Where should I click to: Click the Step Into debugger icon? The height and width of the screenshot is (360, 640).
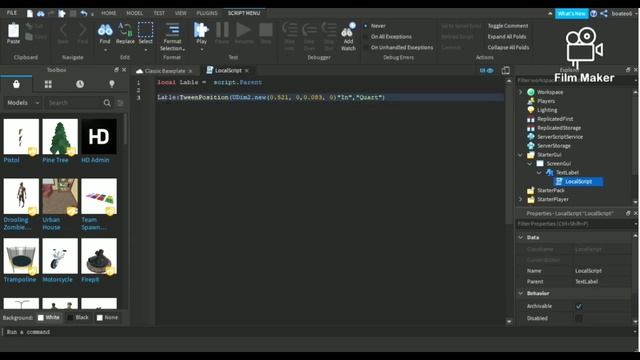(289, 30)
